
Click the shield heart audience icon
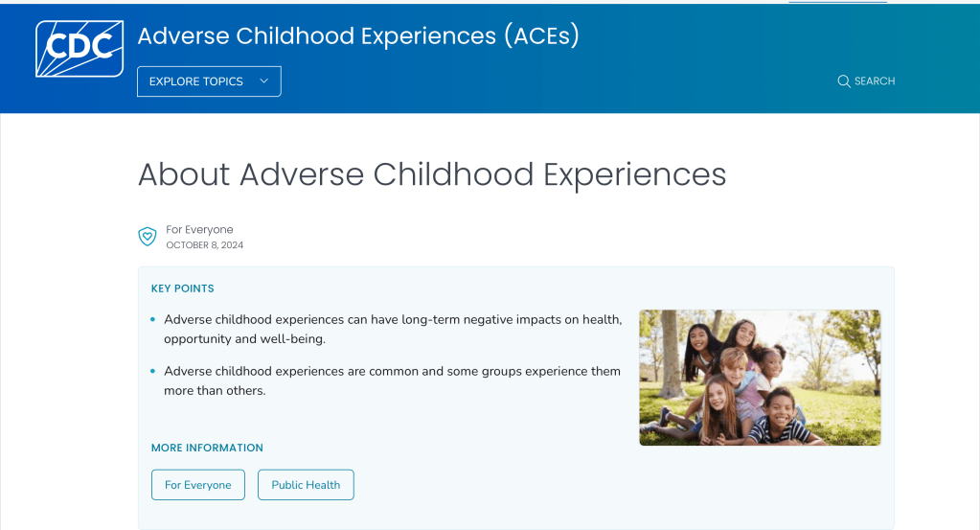click(148, 237)
